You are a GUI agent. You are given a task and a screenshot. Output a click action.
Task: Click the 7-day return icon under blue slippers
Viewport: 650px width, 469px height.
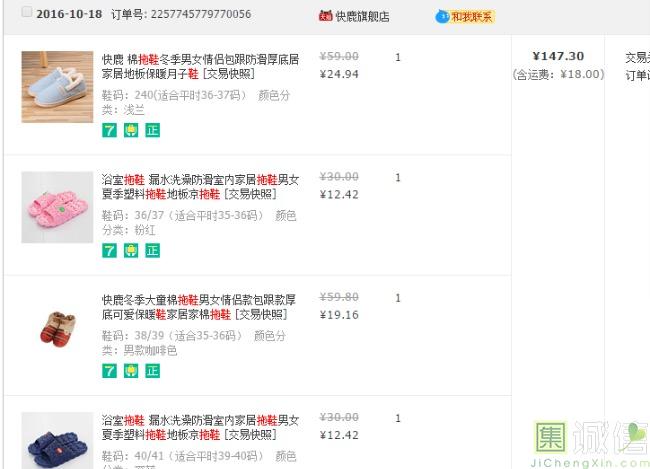[109, 130]
